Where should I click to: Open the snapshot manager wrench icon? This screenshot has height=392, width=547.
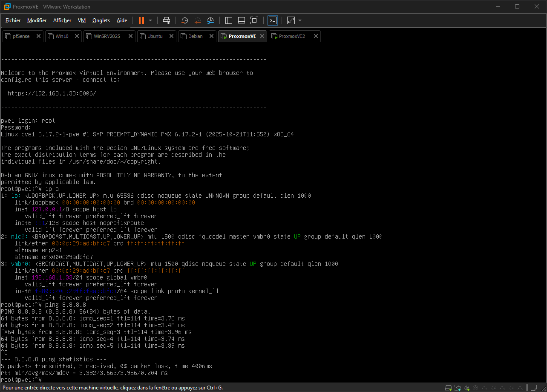click(211, 20)
